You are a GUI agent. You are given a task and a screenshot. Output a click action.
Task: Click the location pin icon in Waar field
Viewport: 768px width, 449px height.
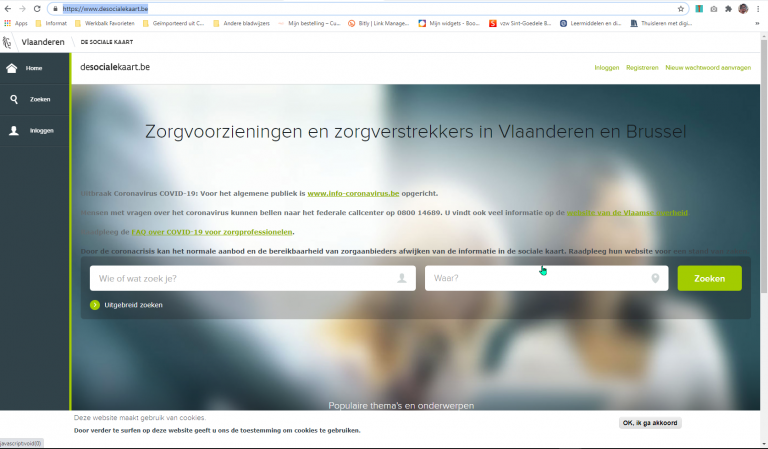655,278
